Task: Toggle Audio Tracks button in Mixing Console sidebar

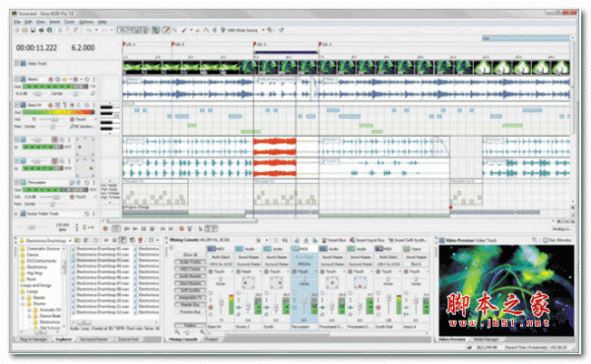Action: point(189,262)
